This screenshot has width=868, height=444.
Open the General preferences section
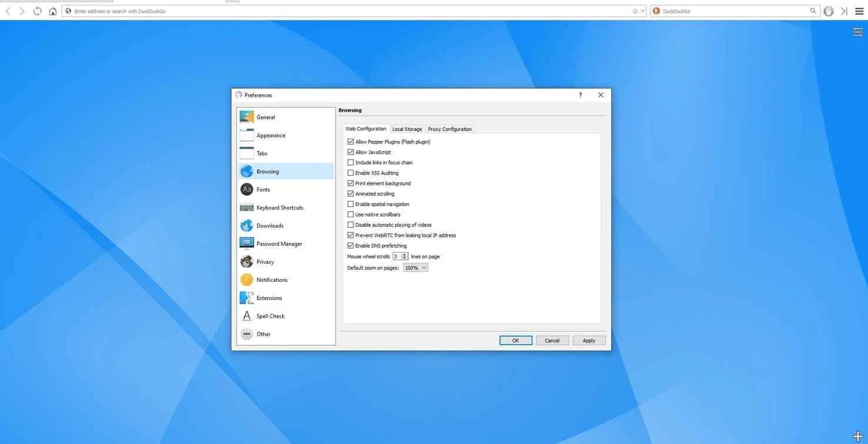point(286,117)
